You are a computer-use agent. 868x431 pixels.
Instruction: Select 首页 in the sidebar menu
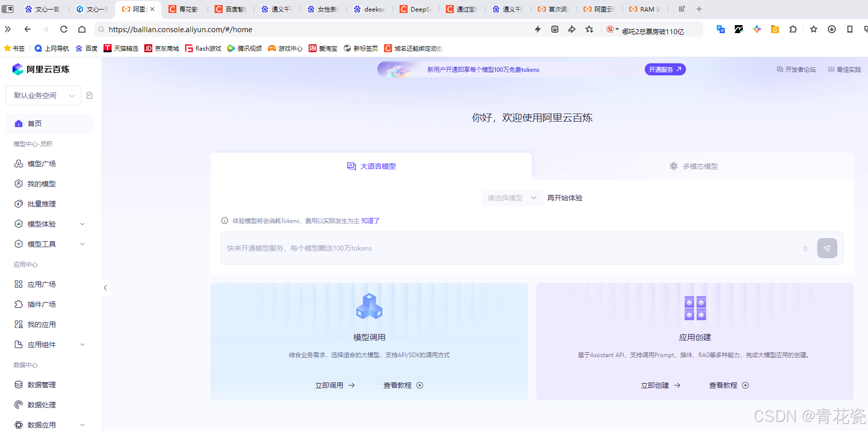pyautogui.click(x=49, y=124)
